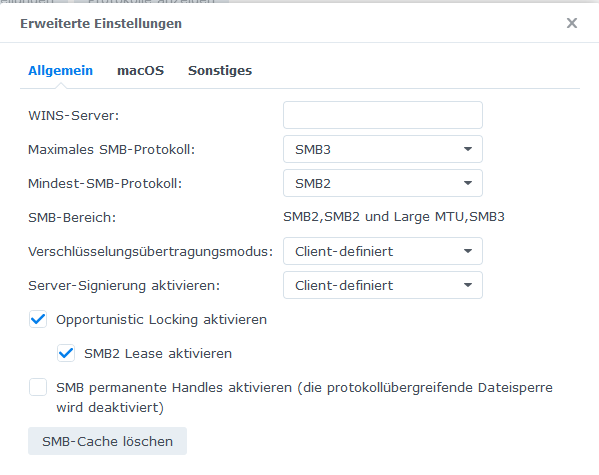Click the Mindest-SMB-Protokoll label
Screen dimensions: 599x475
105,183
